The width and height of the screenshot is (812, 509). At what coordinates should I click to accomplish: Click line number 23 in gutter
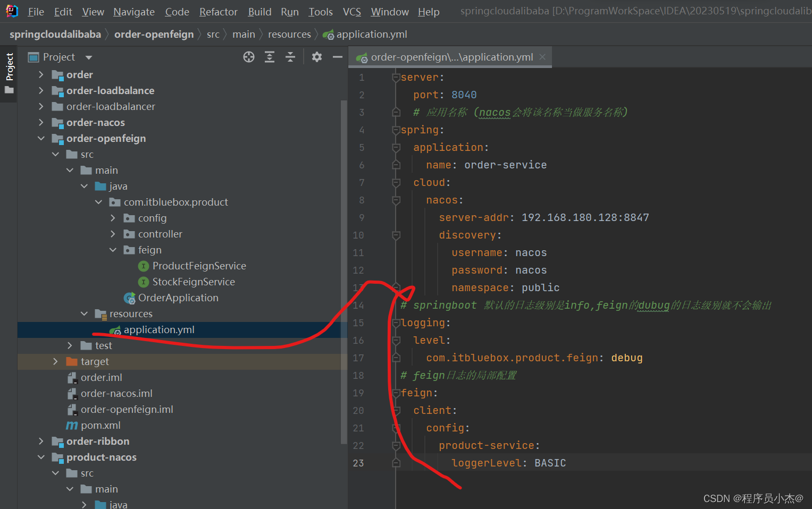point(358,463)
